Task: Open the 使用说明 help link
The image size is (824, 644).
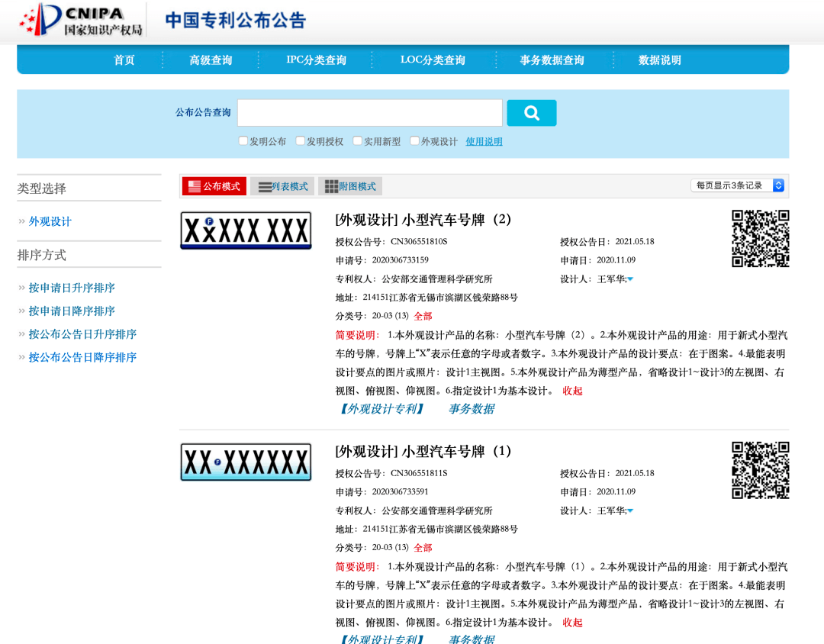Action: pos(484,140)
